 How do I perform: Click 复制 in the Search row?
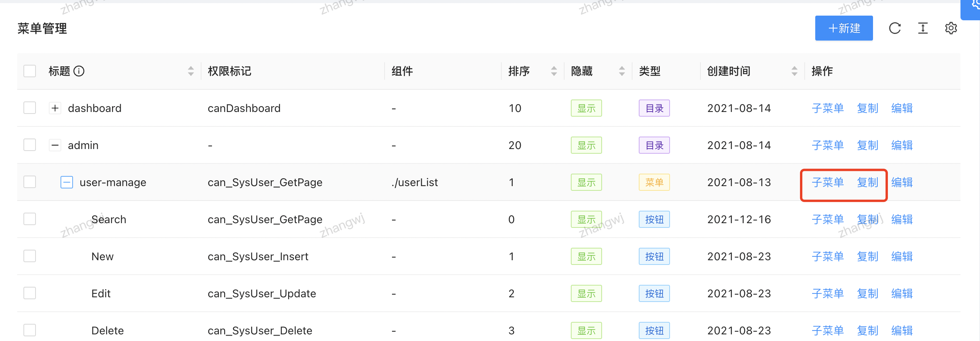(868, 219)
